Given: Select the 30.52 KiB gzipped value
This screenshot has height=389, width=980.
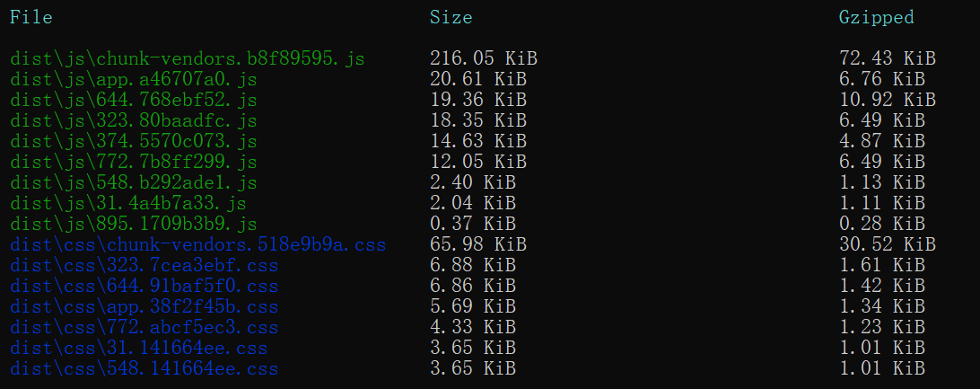Looking at the screenshot, I should click(887, 244).
